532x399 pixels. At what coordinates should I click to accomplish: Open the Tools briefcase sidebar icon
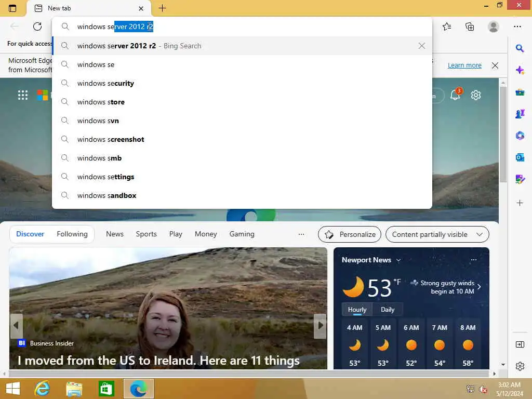click(520, 92)
